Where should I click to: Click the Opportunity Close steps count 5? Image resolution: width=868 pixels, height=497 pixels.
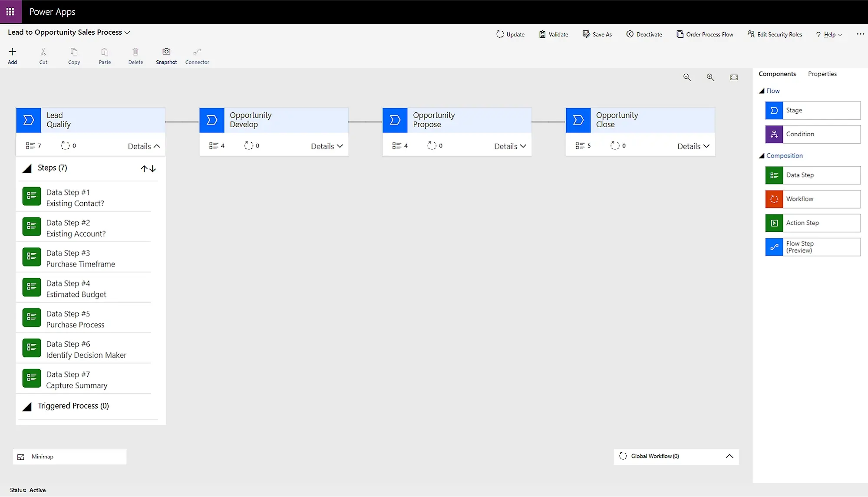point(583,146)
